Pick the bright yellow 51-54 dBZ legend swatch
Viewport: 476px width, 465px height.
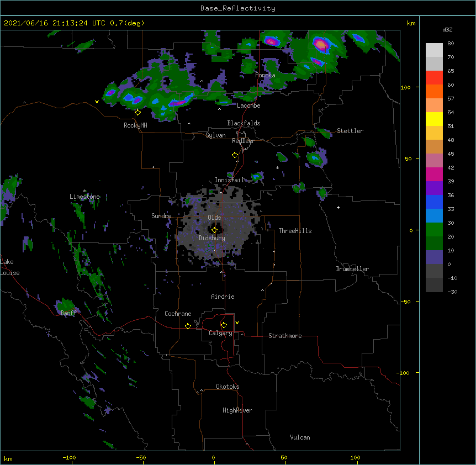[434, 119]
